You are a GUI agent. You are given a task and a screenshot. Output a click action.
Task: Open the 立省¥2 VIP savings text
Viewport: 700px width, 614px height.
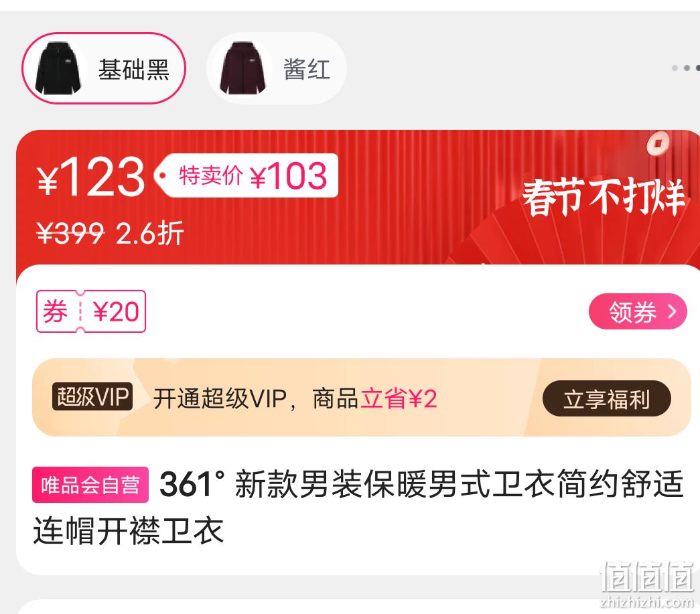pyautogui.click(x=399, y=398)
